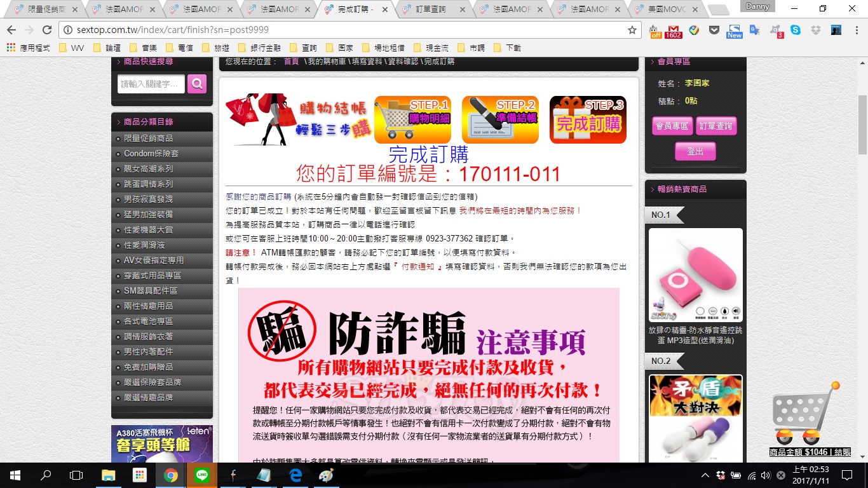
Task: Click the pink search magnifier button
Action: tap(197, 84)
